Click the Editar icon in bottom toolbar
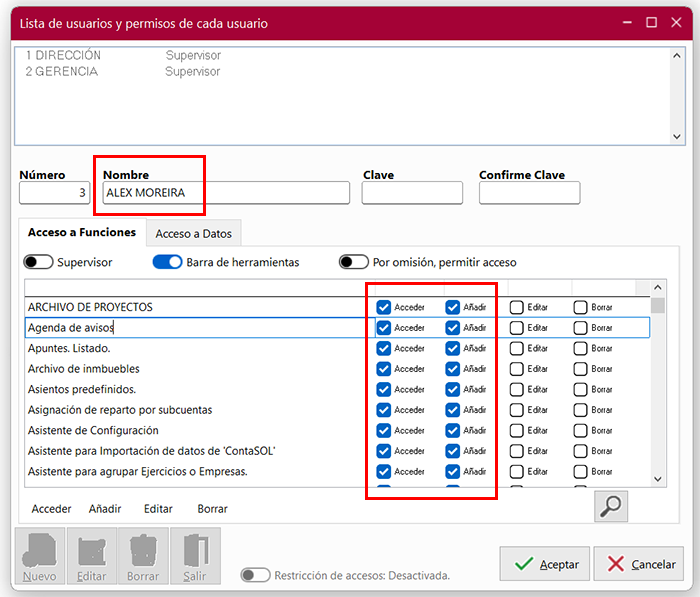Viewport: 700px width, 597px height. tap(91, 556)
